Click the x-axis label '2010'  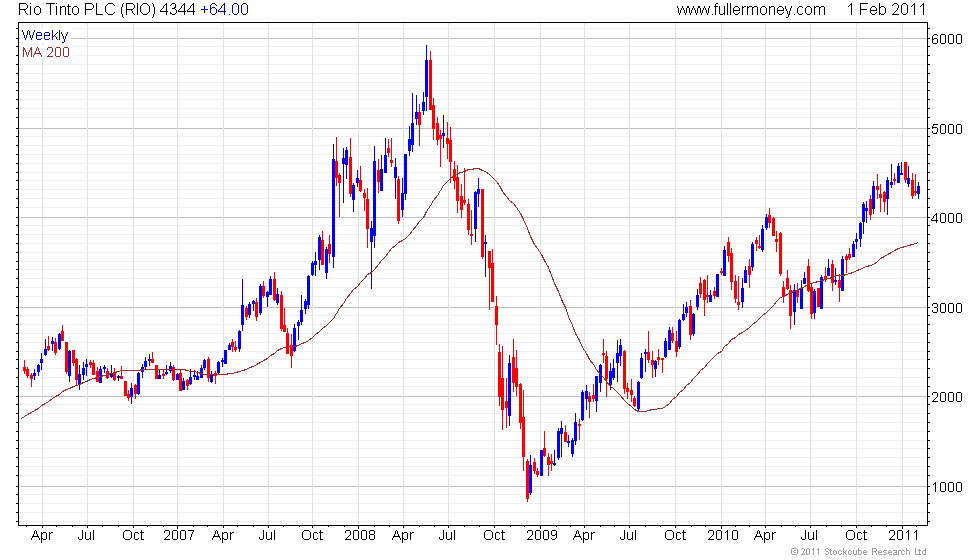pyautogui.click(x=723, y=536)
